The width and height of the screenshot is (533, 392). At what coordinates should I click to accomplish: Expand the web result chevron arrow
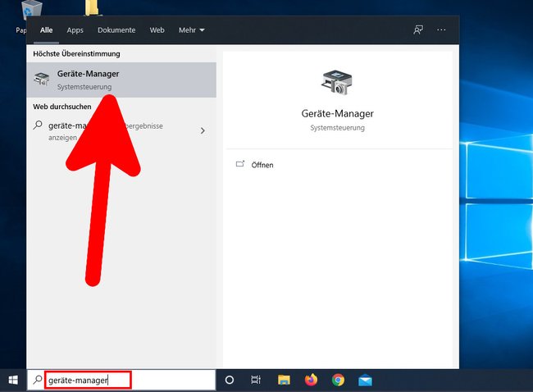(x=203, y=130)
